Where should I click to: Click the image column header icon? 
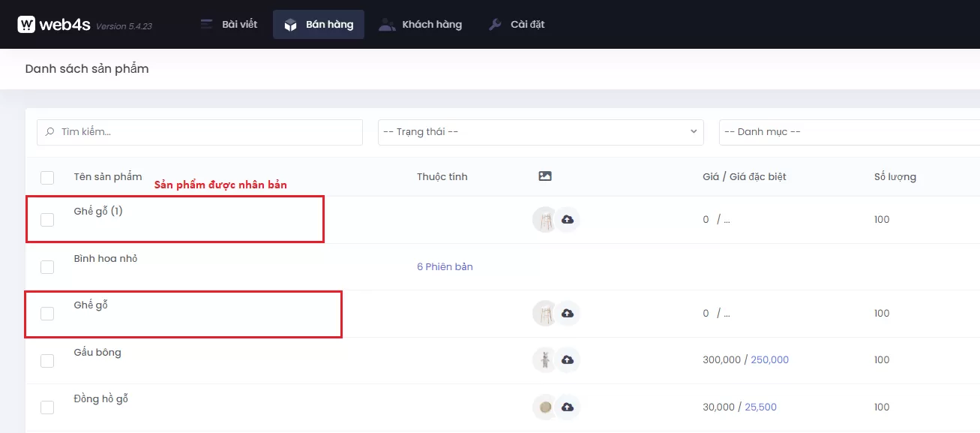click(x=545, y=176)
